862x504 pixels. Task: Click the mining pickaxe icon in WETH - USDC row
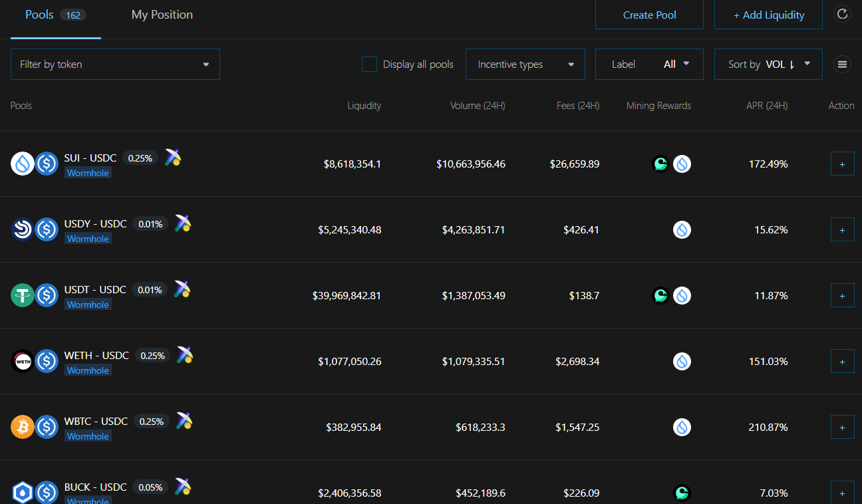[185, 355]
